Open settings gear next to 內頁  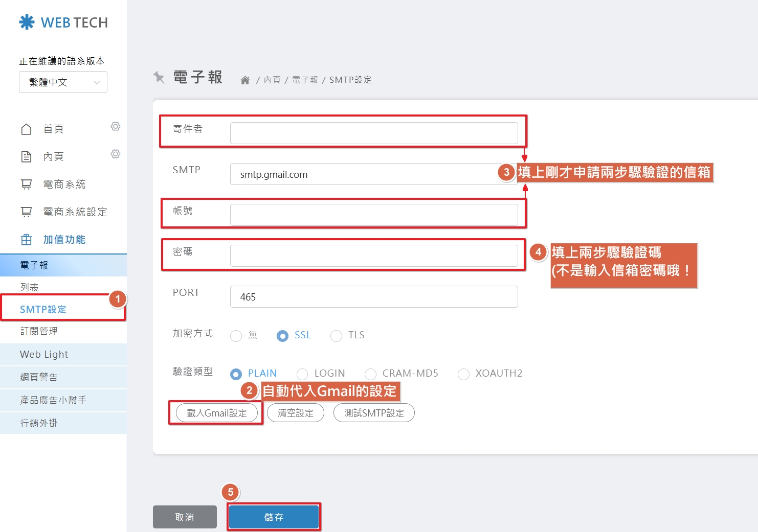tap(116, 154)
